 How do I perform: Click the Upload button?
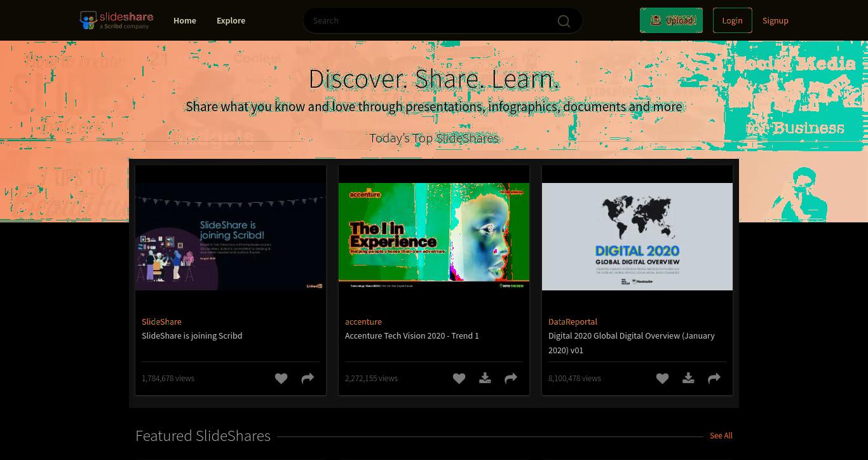point(671,20)
